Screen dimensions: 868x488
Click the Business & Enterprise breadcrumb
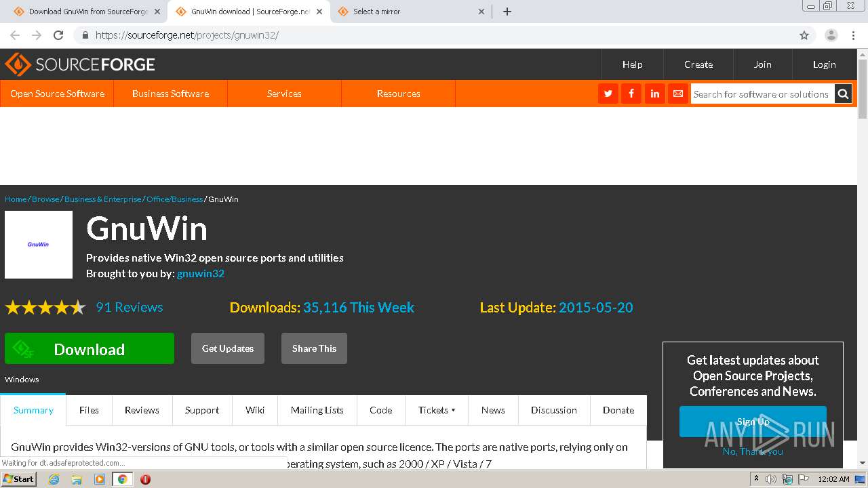pos(103,199)
